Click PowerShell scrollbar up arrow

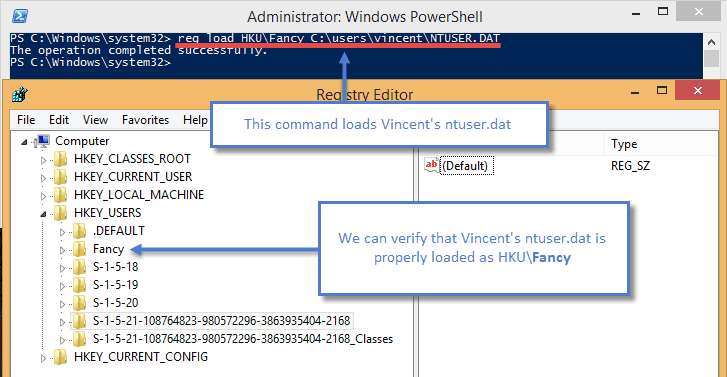click(x=712, y=43)
